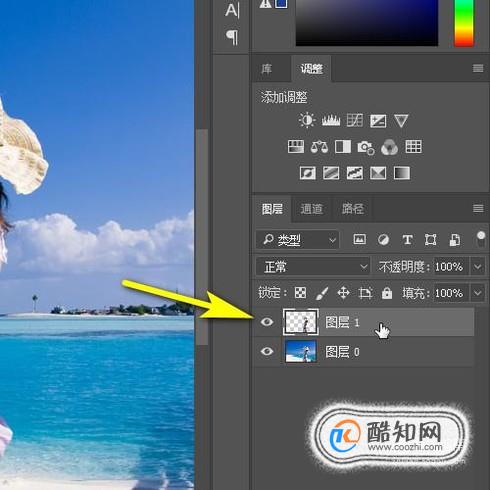Add a Curves adjustment
This screenshot has height=490, width=490.
click(355, 120)
